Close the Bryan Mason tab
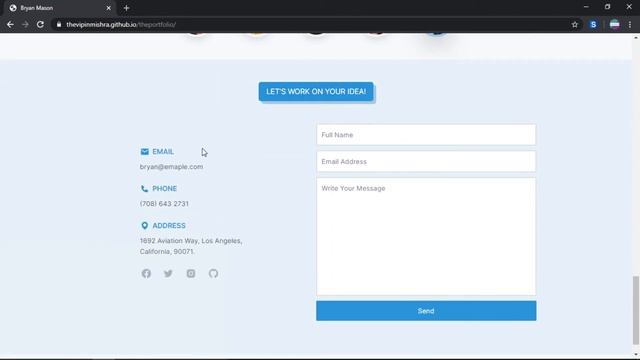 tap(109, 8)
